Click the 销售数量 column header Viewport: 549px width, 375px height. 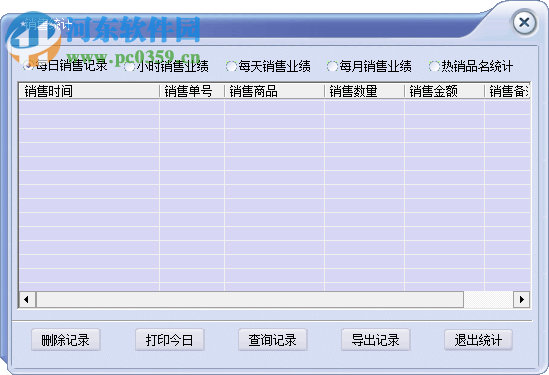364,91
